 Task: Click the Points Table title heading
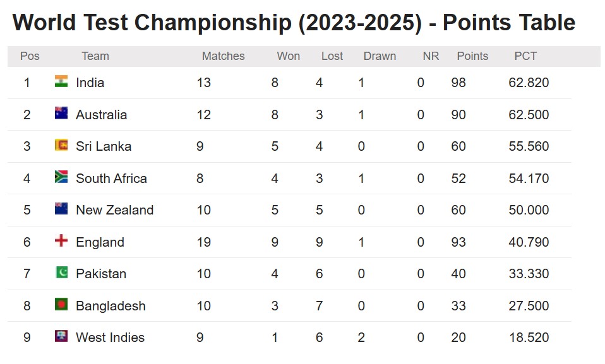coord(294,22)
